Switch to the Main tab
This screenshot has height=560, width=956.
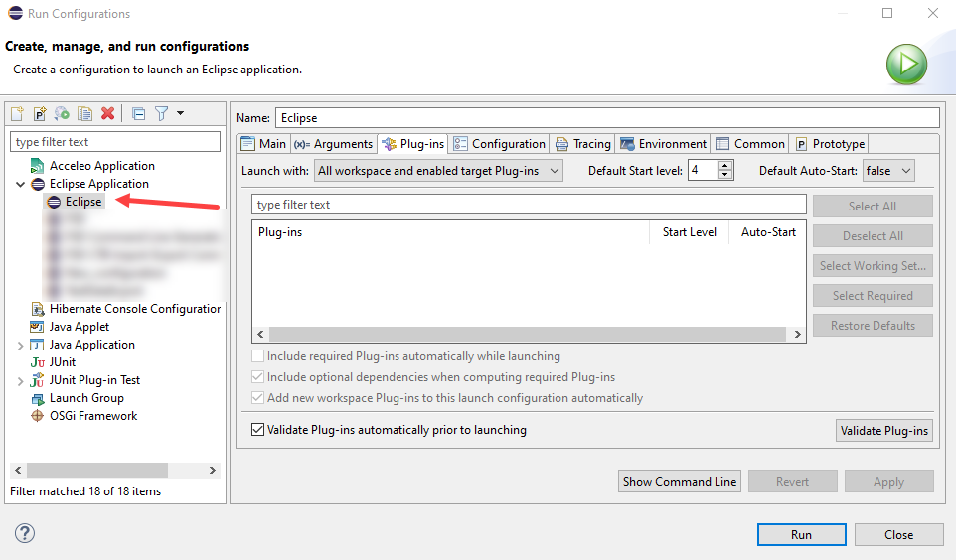click(x=263, y=144)
